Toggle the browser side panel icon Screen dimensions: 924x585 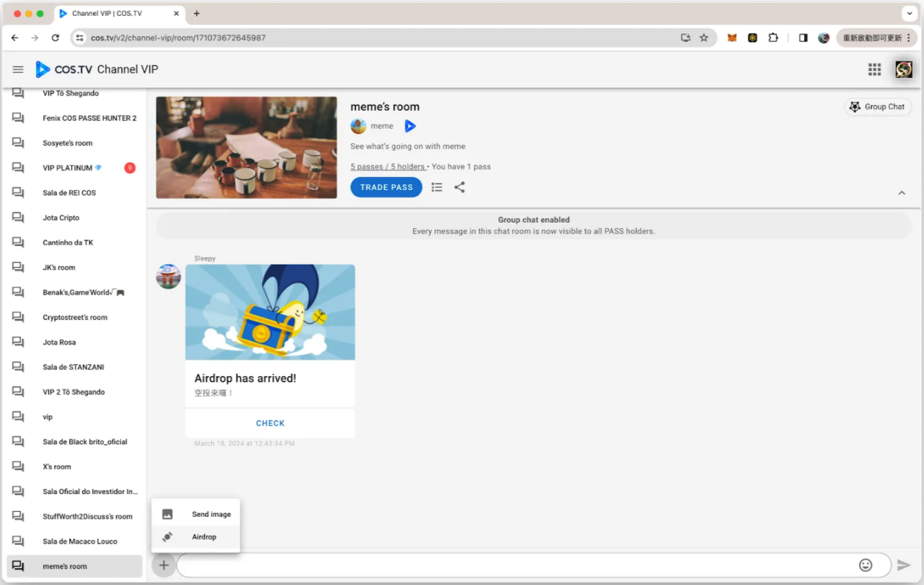tap(803, 38)
